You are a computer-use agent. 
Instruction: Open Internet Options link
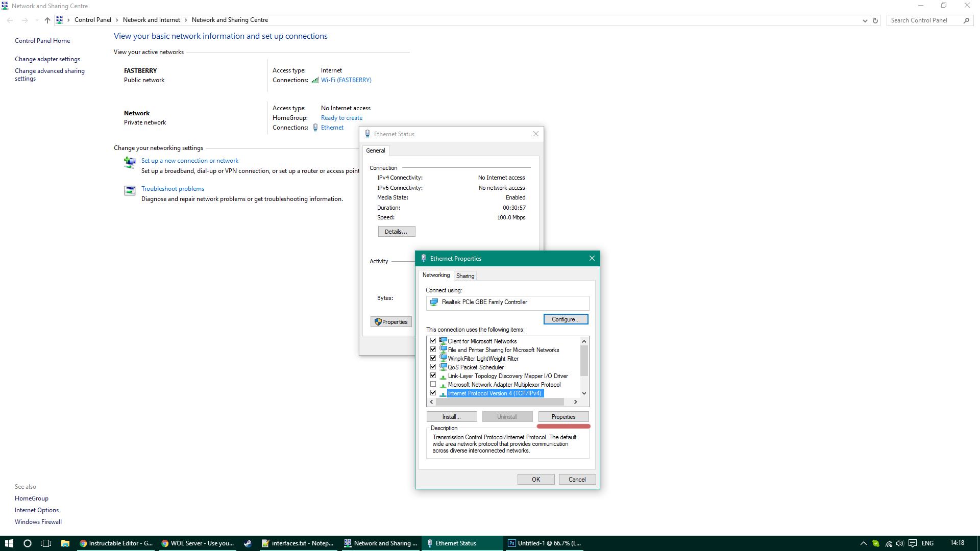37,510
